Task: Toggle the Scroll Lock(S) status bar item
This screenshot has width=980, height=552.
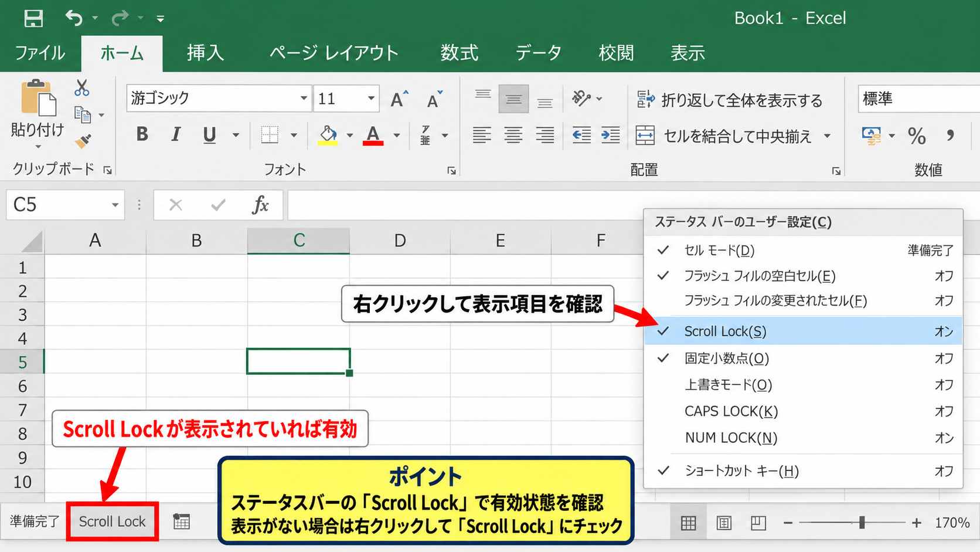Action: point(803,331)
